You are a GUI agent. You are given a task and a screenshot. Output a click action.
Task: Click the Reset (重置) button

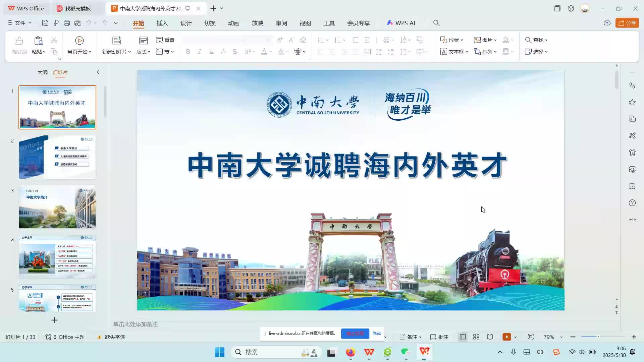165,40
